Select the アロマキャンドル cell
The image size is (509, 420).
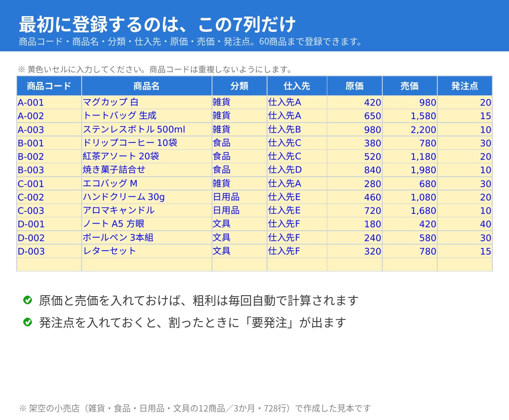[x=147, y=211]
